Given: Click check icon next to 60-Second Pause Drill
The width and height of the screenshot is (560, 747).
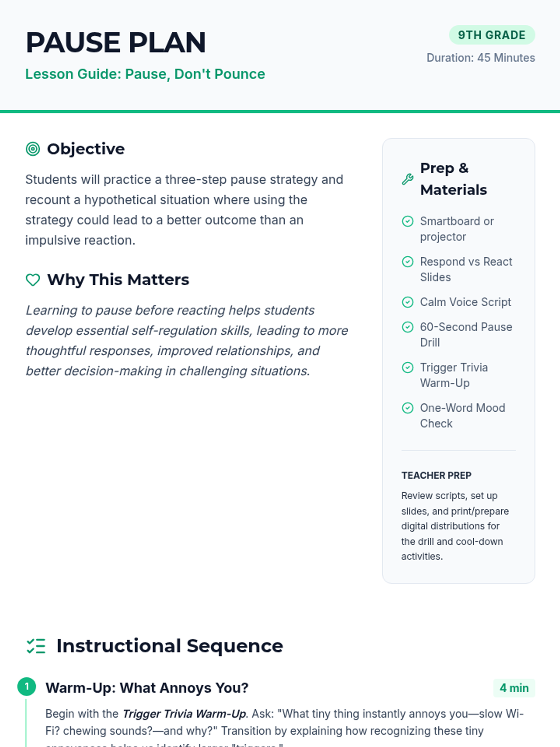Looking at the screenshot, I should tap(407, 327).
